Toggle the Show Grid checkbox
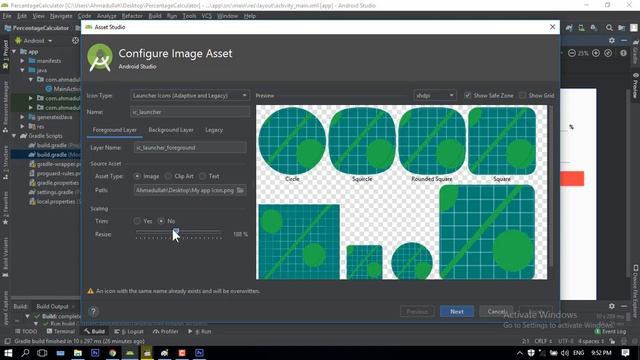This screenshot has height=360, width=640. (522, 96)
